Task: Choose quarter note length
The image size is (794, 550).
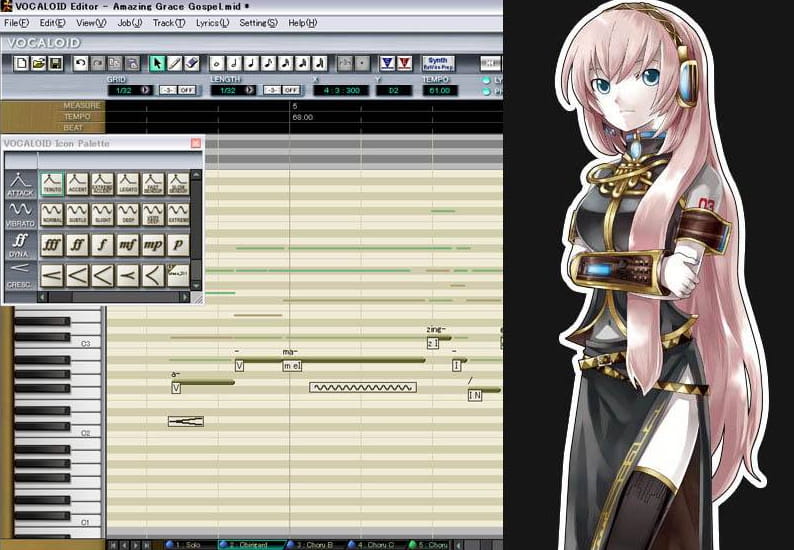Action: [x=251, y=63]
